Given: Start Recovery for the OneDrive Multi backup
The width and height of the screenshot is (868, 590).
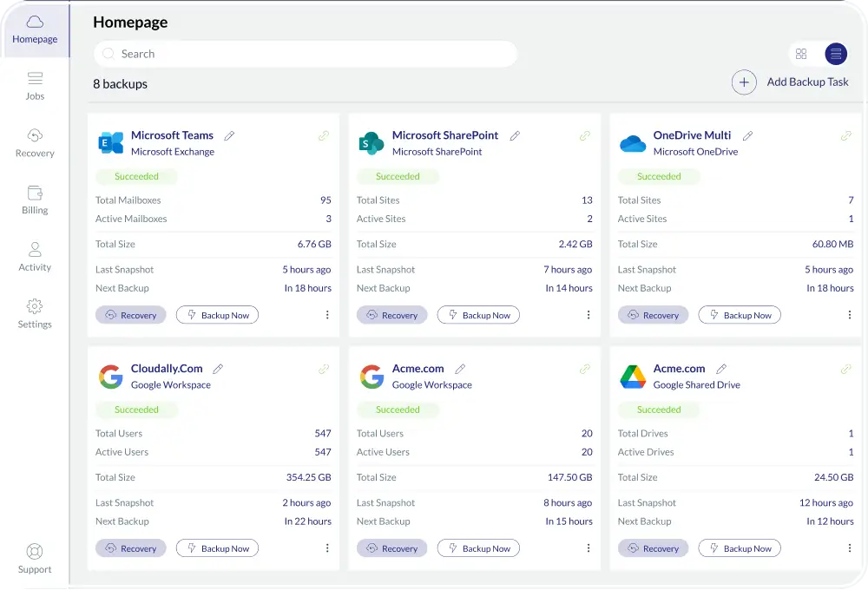Looking at the screenshot, I should click(653, 315).
